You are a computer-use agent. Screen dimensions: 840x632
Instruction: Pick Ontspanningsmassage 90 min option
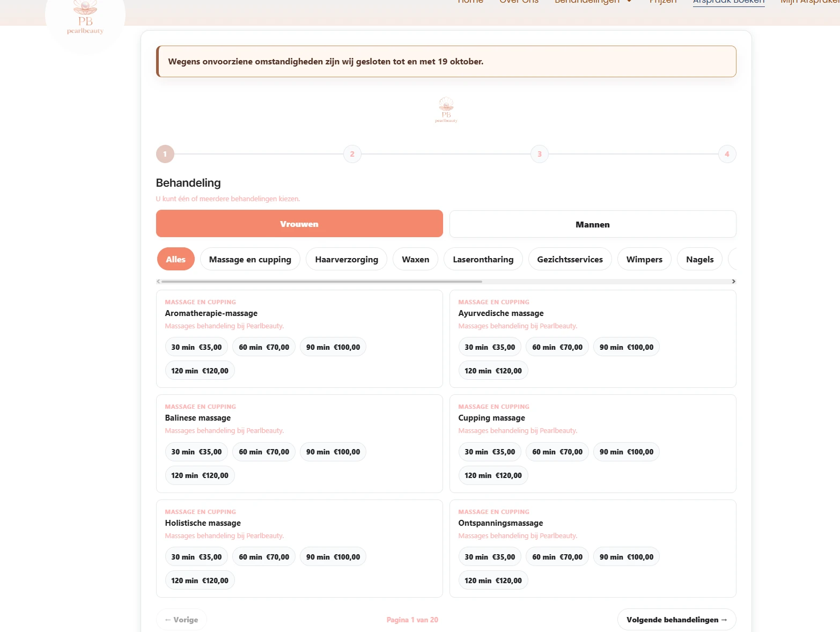pyautogui.click(x=627, y=557)
